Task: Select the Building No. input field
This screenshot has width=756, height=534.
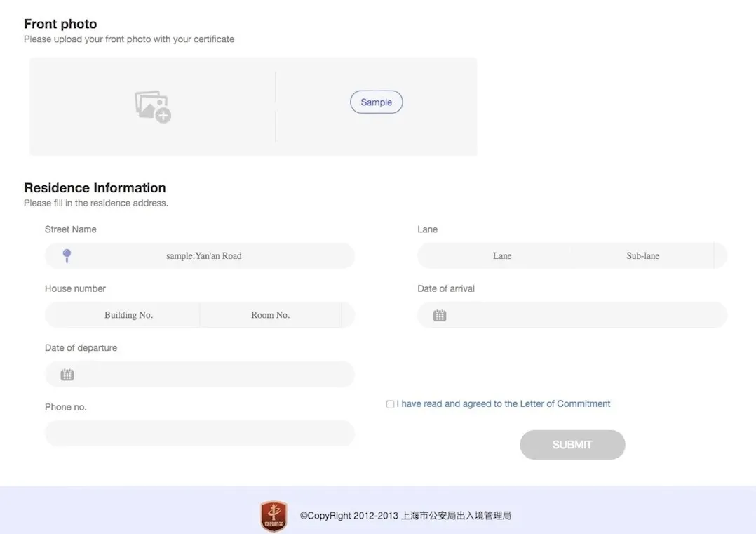Action: click(x=128, y=315)
